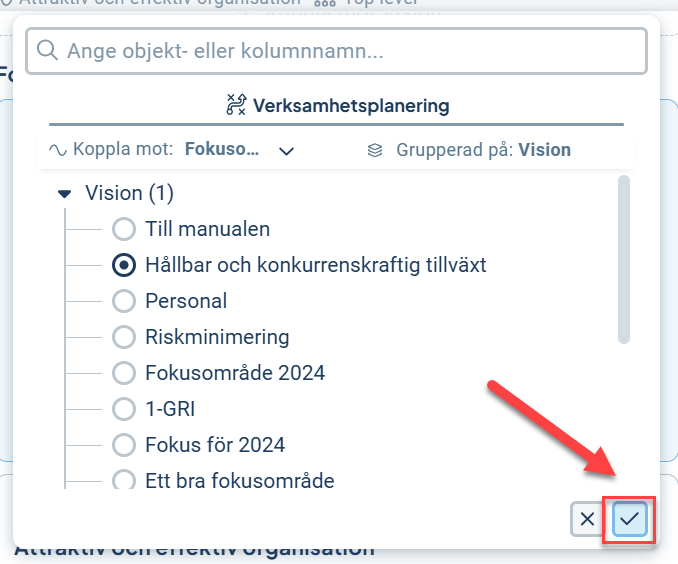Select the Riskminimering radio button
Viewport: 678px width, 564px height.
tap(124, 337)
